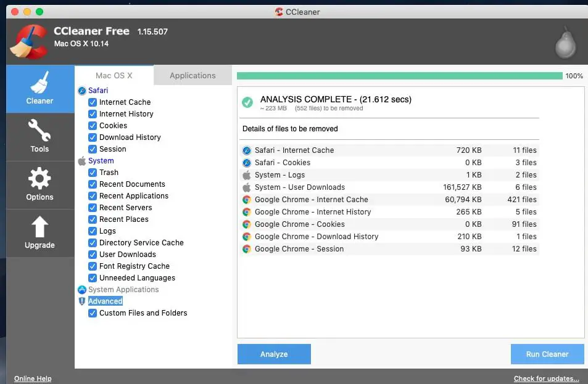Click Chrome icon in Chrome Download History row
This screenshot has width=588, height=384.
coord(246,237)
